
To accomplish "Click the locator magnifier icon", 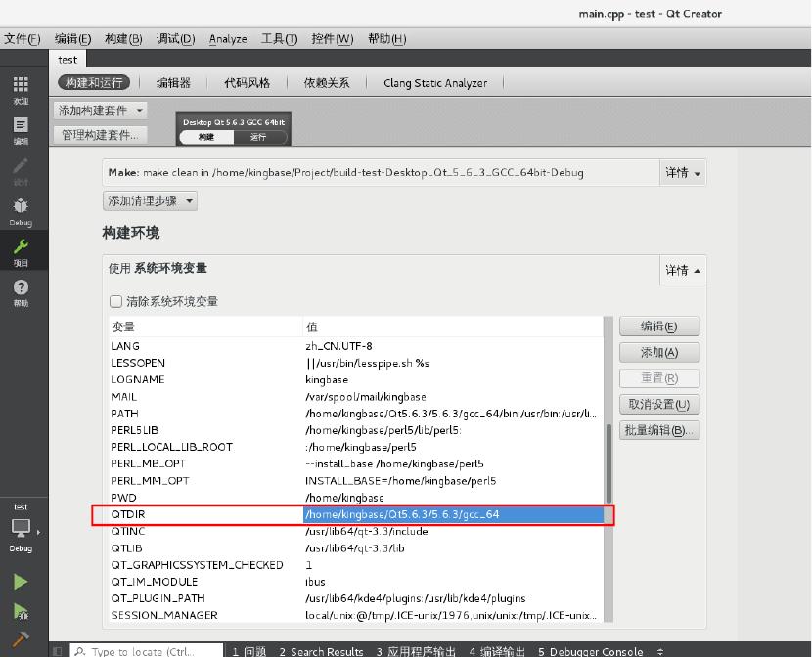I will [x=80, y=651].
